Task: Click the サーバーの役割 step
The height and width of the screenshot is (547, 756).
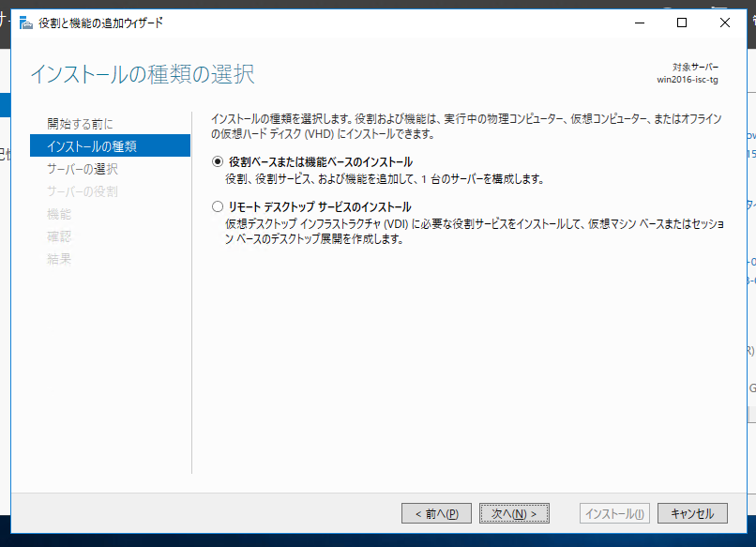Action: click(x=83, y=191)
